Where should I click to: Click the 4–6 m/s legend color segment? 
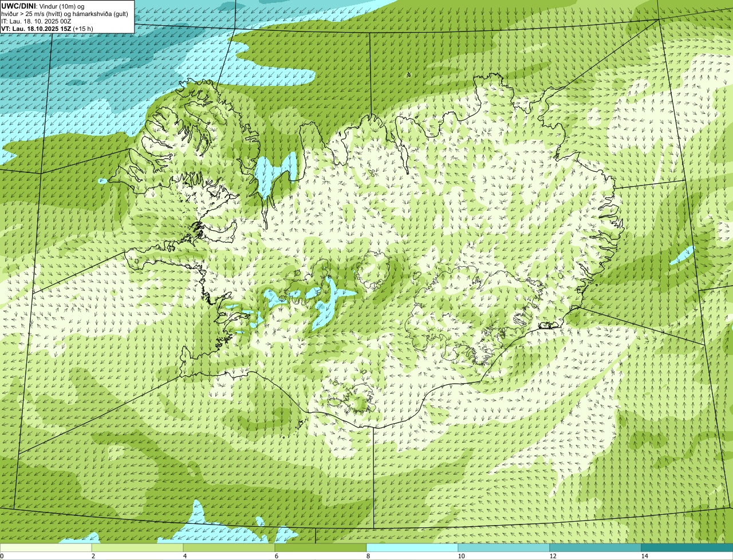229,548
